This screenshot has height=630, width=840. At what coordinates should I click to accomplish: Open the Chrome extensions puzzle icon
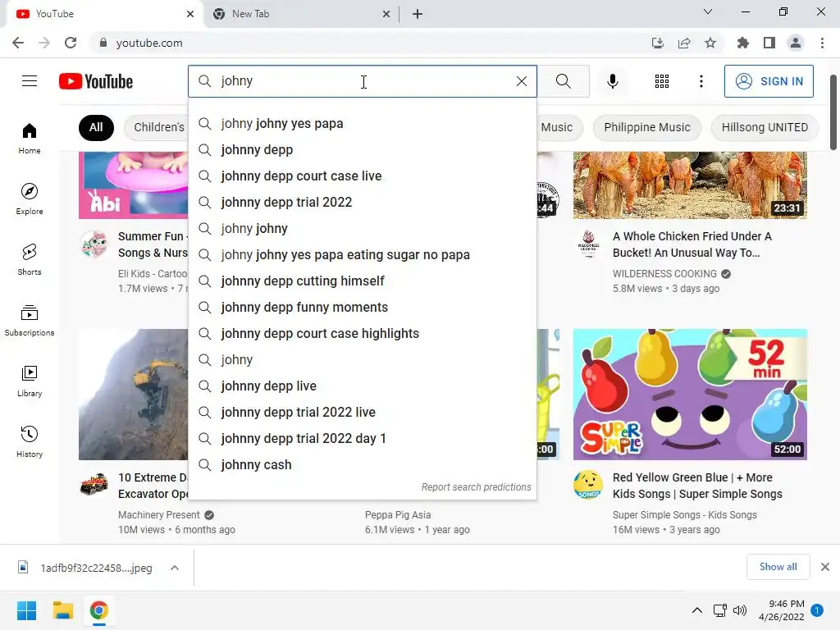click(x=743, y=43)
